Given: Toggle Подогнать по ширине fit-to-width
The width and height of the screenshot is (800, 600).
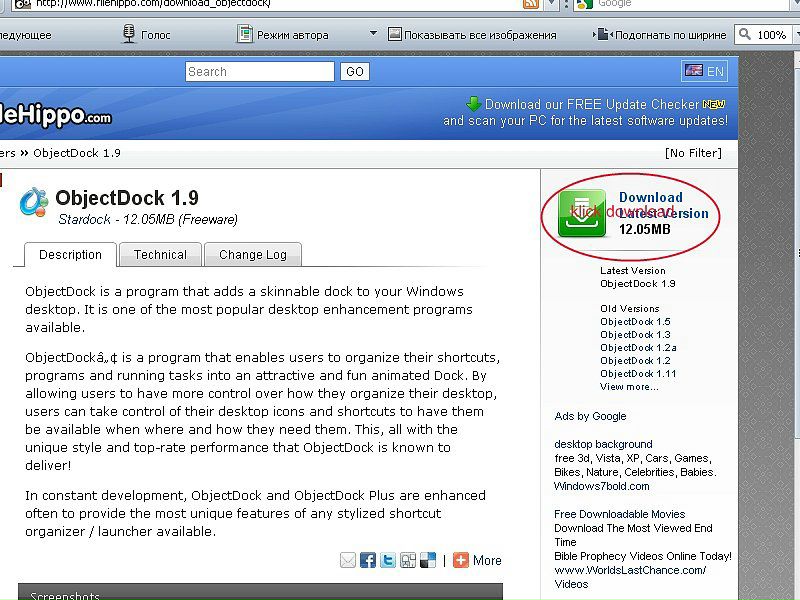Looking at the screenshot, I should click(660, 35).
